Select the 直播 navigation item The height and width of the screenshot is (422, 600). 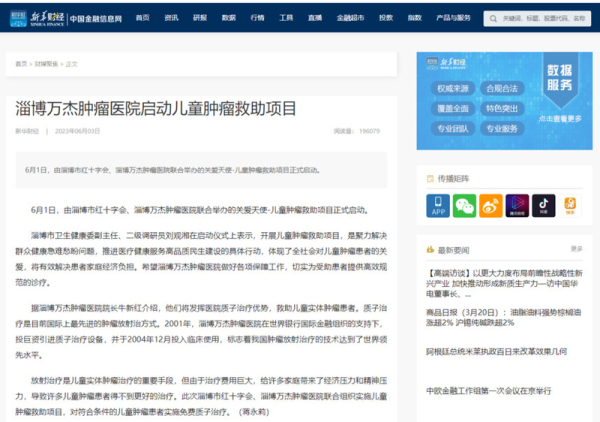click(x=316, y=18)
